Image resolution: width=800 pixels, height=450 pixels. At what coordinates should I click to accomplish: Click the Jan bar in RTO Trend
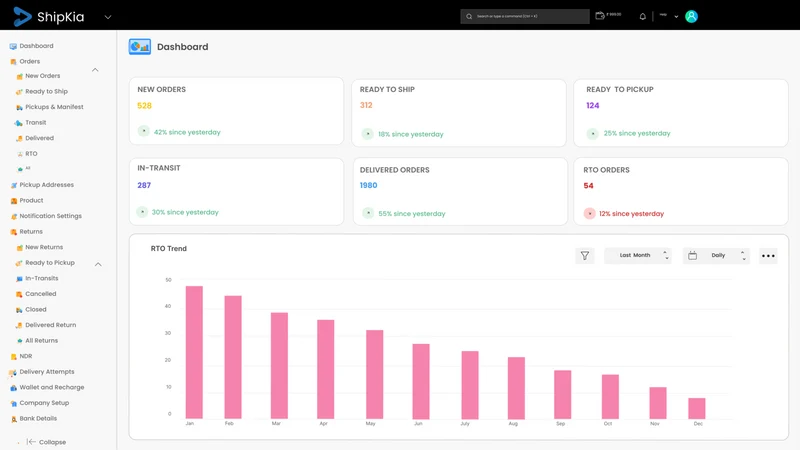pyautogui.click(x=194, y=352)
